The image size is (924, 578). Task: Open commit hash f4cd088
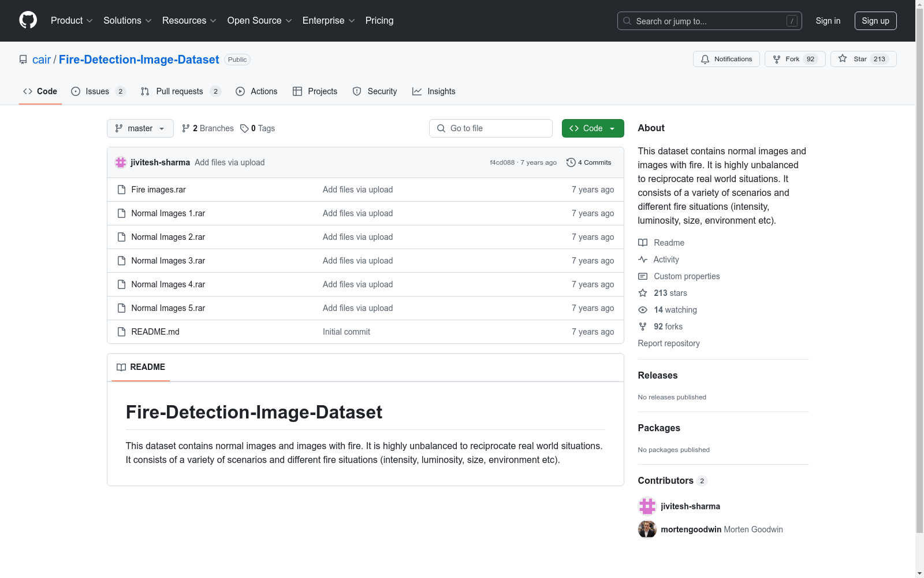point(502,162)
